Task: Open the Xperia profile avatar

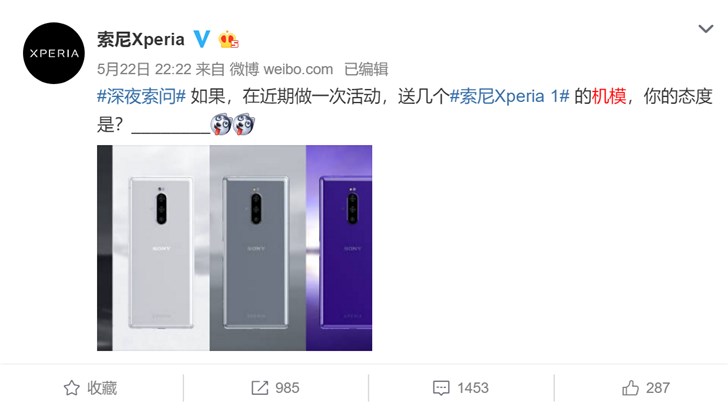Action: pos(54,53)
